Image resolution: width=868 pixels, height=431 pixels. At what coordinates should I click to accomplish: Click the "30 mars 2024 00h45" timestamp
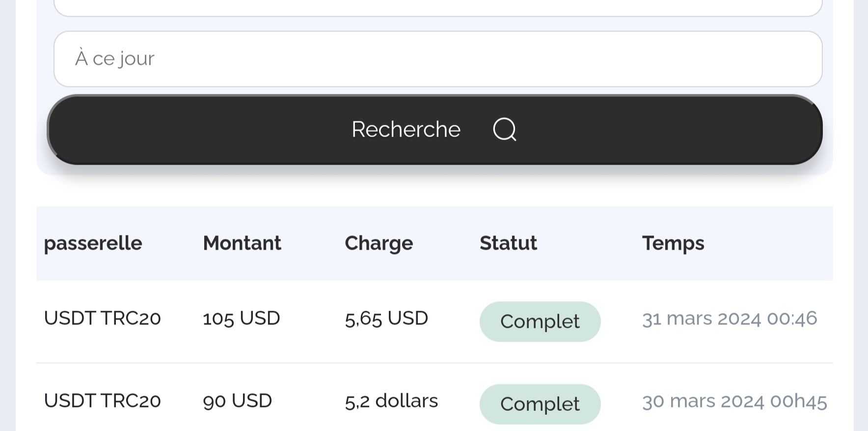coord(734,401)
